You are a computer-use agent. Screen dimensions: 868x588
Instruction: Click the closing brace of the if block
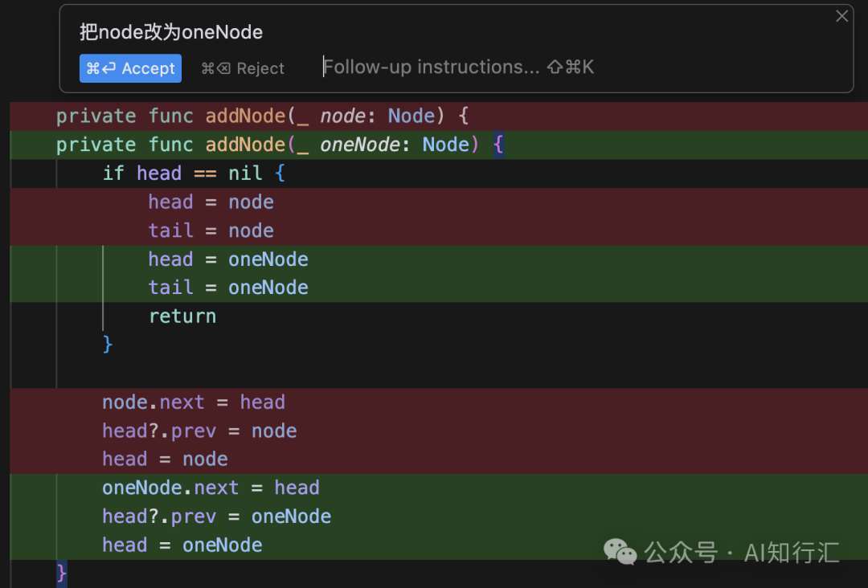[x=108, y=345]
